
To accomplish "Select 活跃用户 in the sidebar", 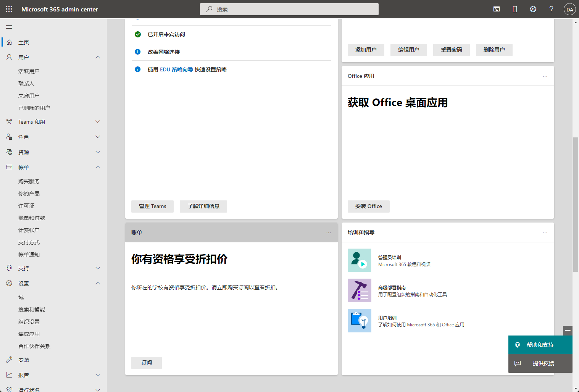I will click(29, 71).
